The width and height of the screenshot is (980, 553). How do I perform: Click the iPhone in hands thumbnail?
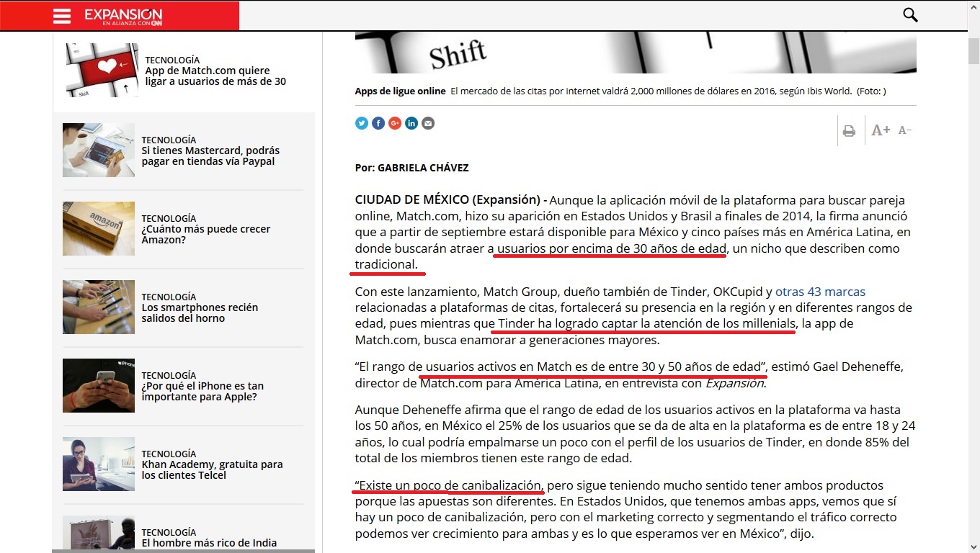[99, 385]
